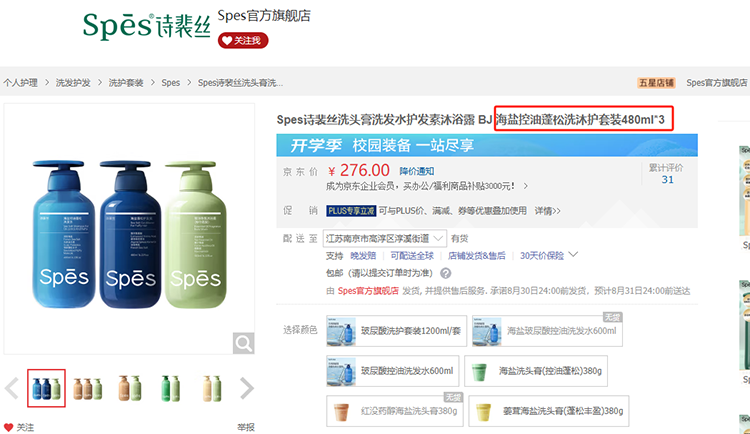Click the red 关注我 follow button

[x=244, y=40]
